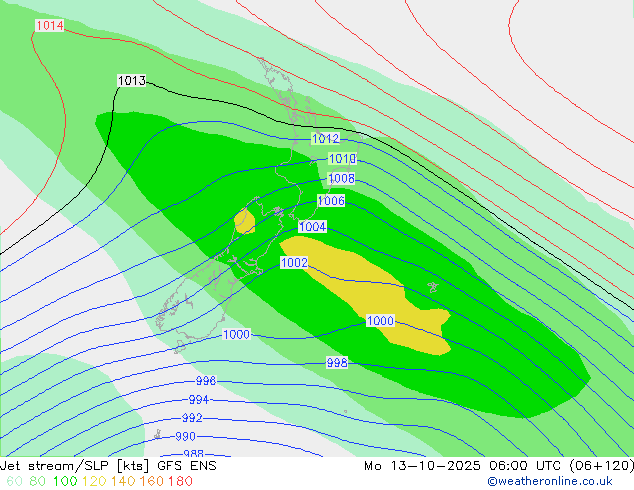Screen dimensions: 634x490
Task: Click the 100 kts legend value
Action: click(65, 481)
